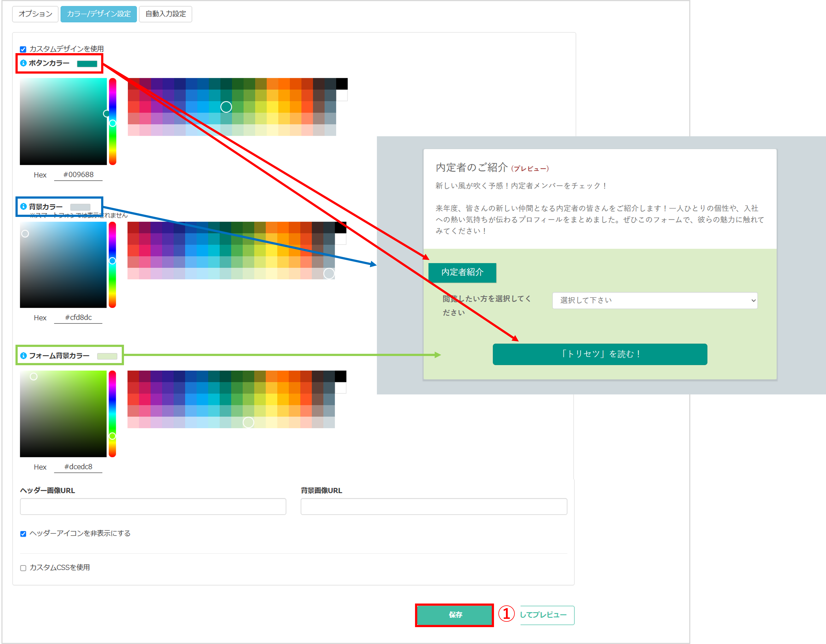Pick black swatch in the background color palette

(x=340, y=228)
